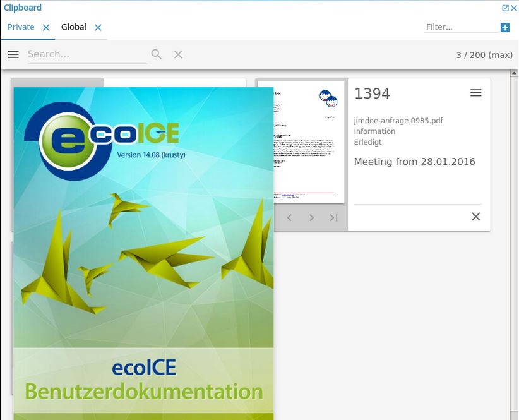Close the Private tab
This screenshot has height=420, width=519.
coord(46,27)
